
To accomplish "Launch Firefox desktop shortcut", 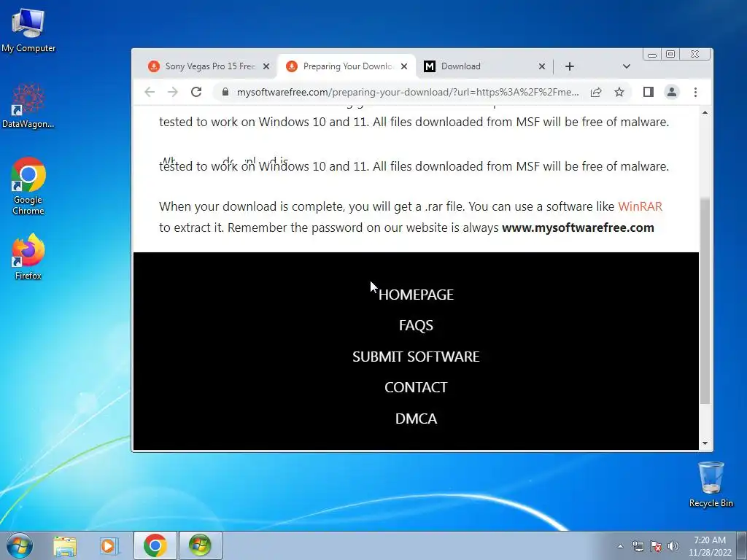I will (28, 257).
